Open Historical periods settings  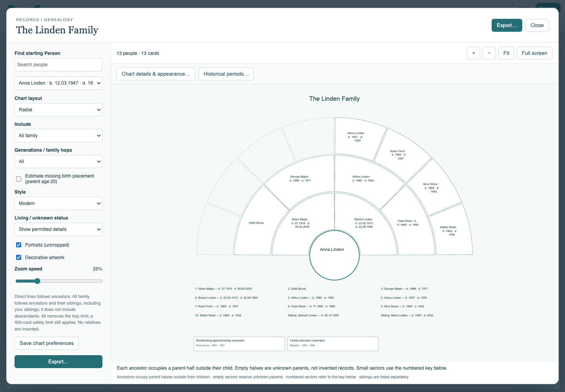tap(226, 74)
